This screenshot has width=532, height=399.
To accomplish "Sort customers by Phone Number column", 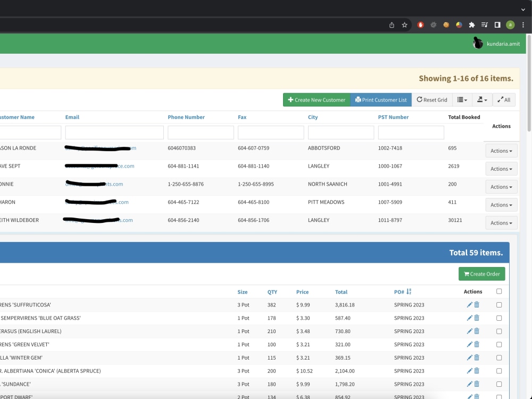I will [186, 117].
